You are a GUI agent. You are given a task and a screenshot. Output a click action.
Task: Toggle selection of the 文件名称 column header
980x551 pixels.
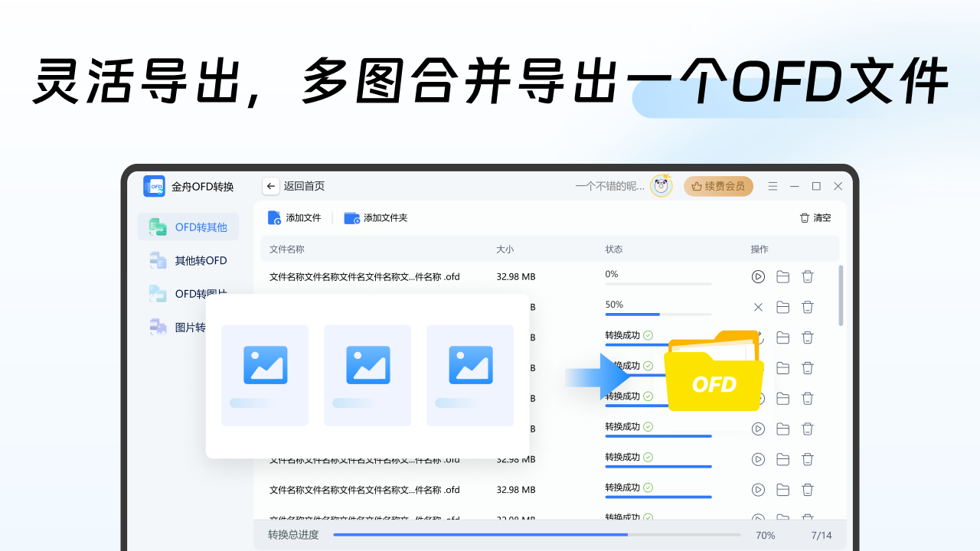(288, 249)
